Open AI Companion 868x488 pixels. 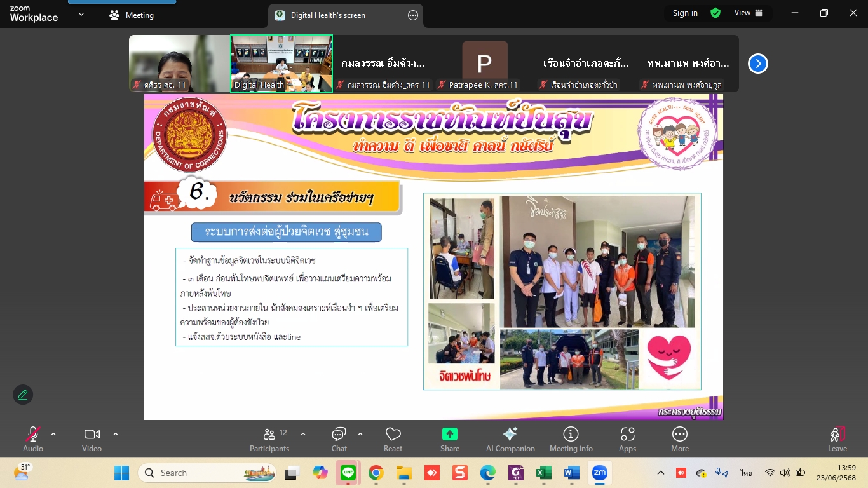tap(510, 439)
